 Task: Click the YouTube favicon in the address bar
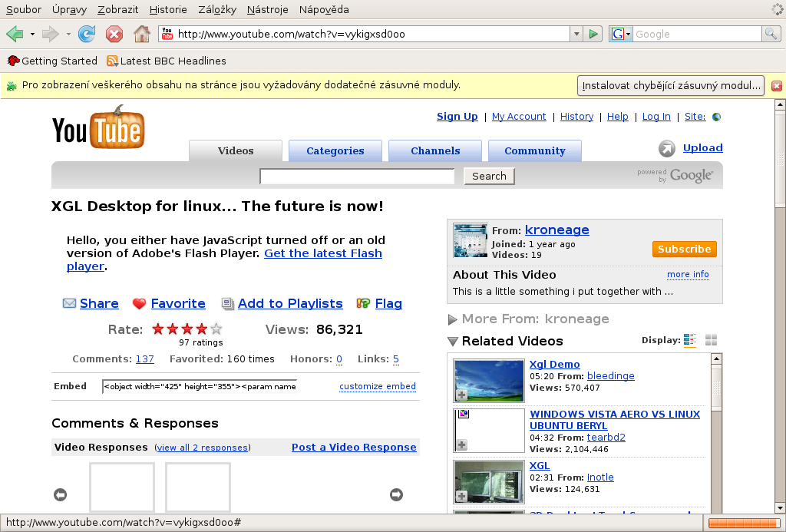pyautogui.click(x=167, y=34)
